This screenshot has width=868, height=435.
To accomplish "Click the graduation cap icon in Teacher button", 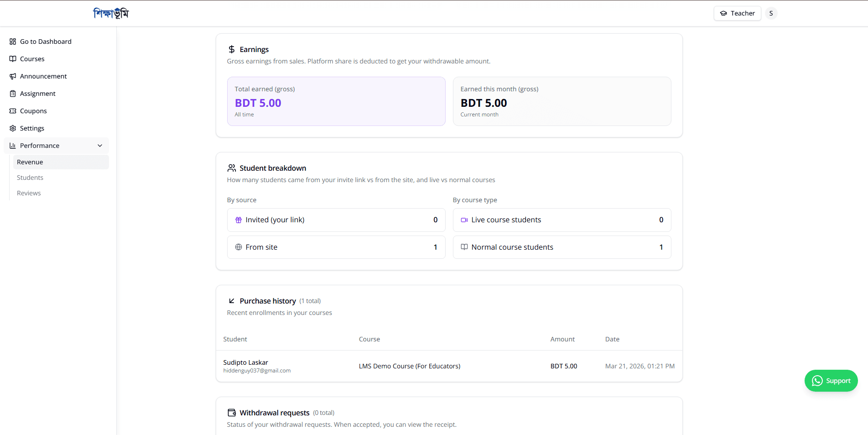I will pos(723,13).
